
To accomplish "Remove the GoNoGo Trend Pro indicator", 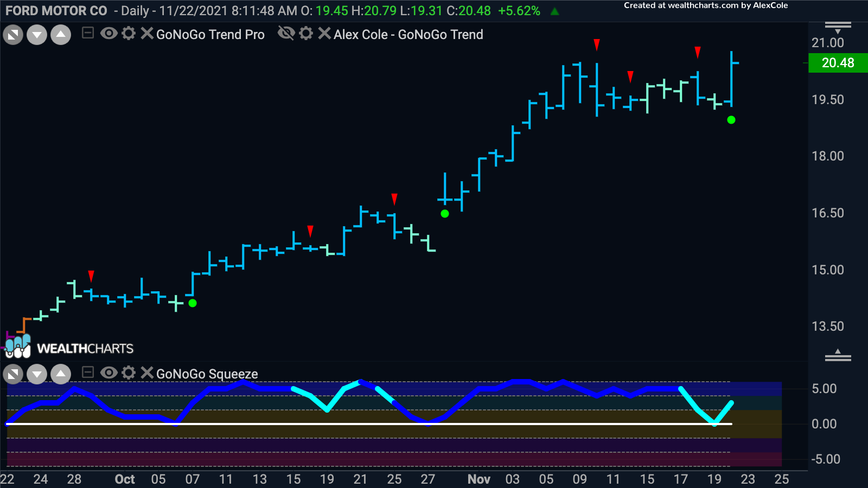I will tap(147, 34).
